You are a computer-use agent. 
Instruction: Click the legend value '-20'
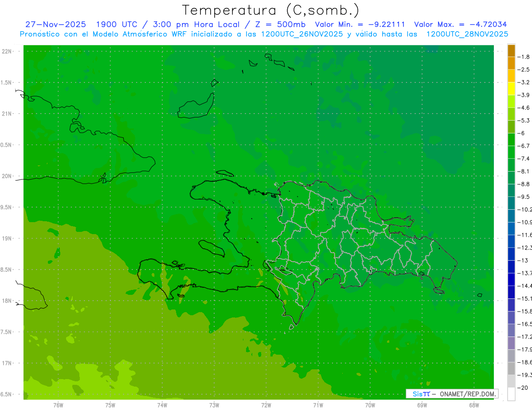tap(522, 388)
